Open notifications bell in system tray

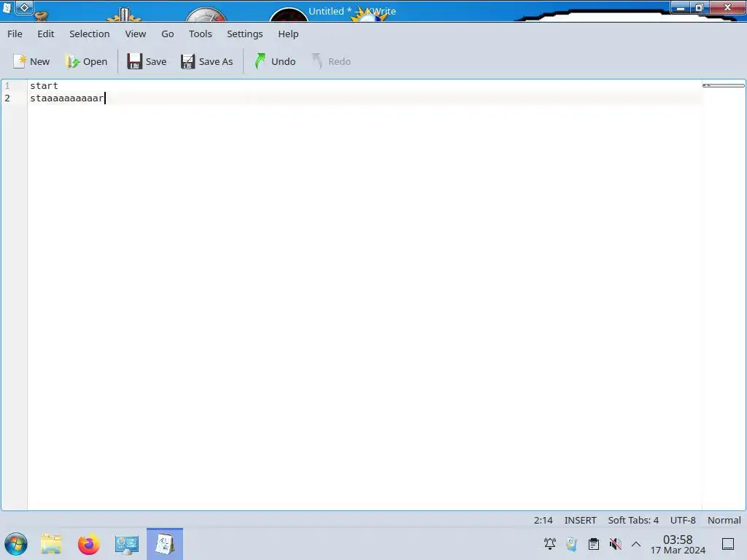coord(550,544)
